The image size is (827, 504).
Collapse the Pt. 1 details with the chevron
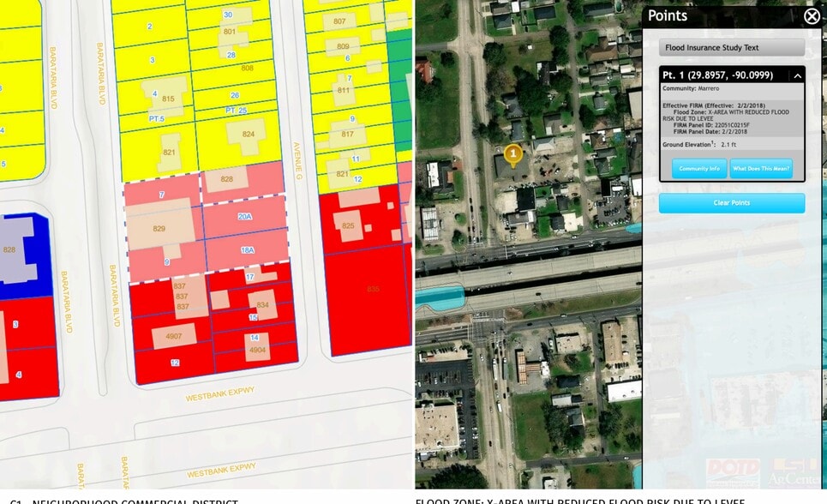pos(798,76)
